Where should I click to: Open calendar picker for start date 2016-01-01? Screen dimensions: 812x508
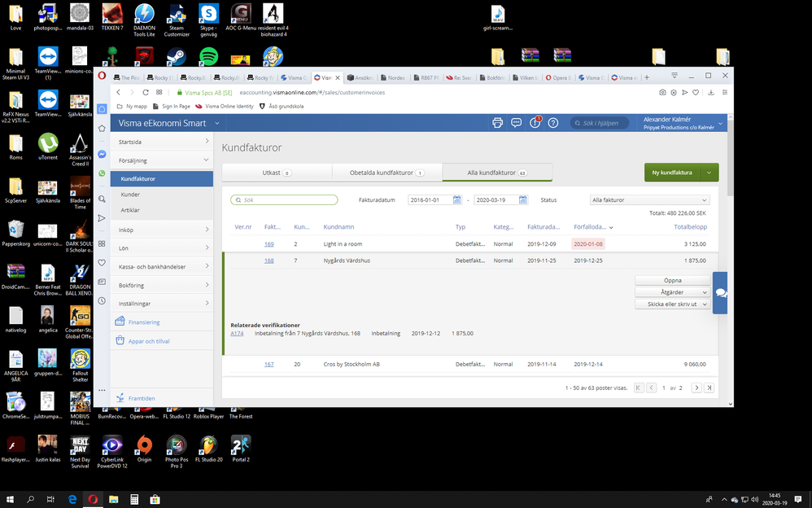456,199
